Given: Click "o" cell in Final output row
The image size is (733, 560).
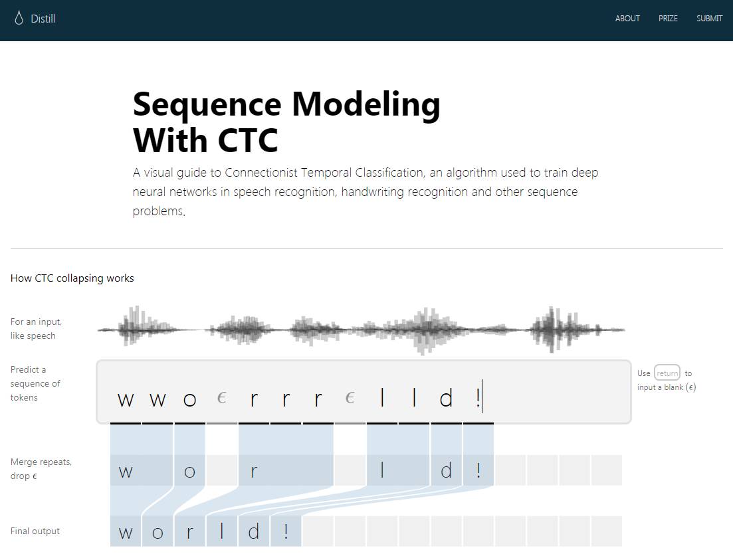Looking at the screenshot, I should [x=157, y=532].
